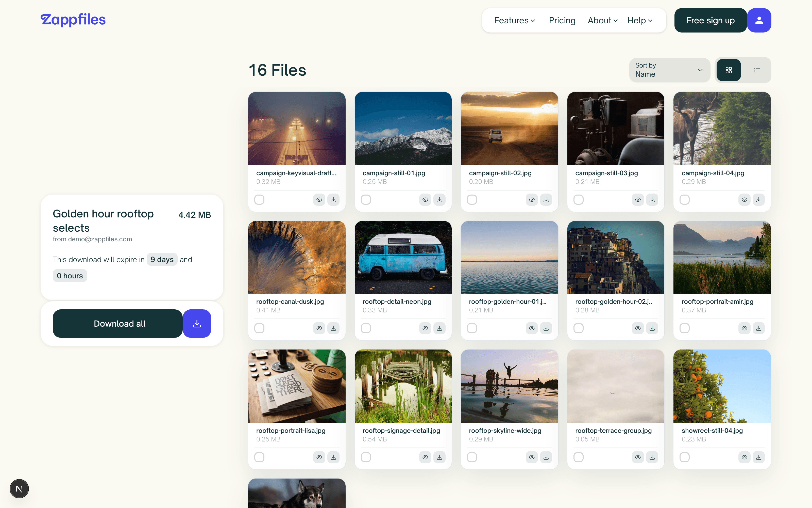Expand the About menu
812x508 pixels.
coord(603,21)
